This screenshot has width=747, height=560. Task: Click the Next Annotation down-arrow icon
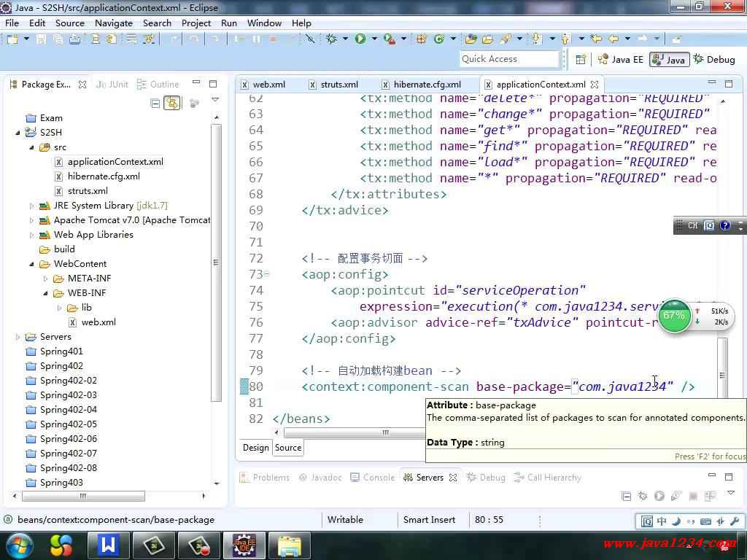click(x=537, y=39)
